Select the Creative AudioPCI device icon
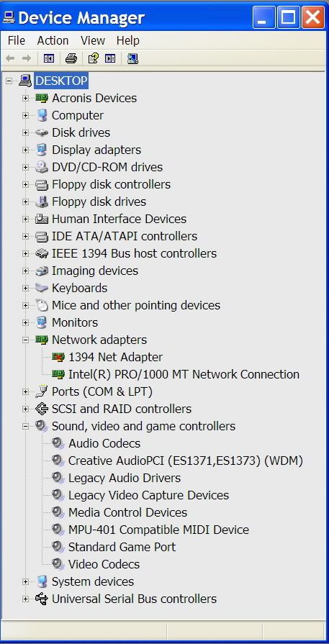The width and height of the screenshot is (329, 644). click(58, 461)
